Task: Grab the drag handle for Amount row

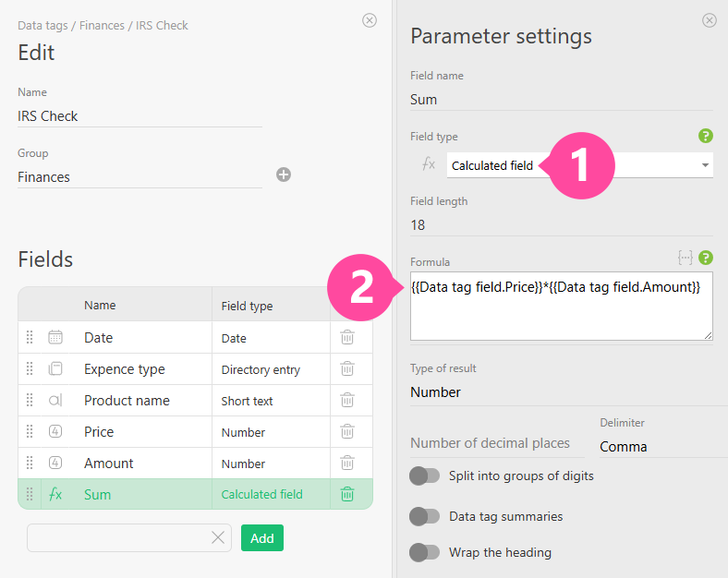Action: click(x=30, y=464)
